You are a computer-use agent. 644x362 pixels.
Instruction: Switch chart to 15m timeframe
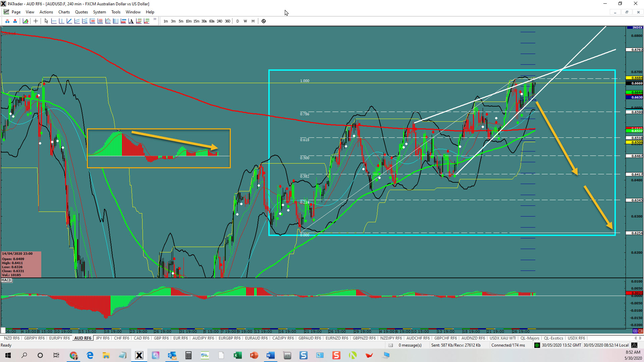point(196,21)
